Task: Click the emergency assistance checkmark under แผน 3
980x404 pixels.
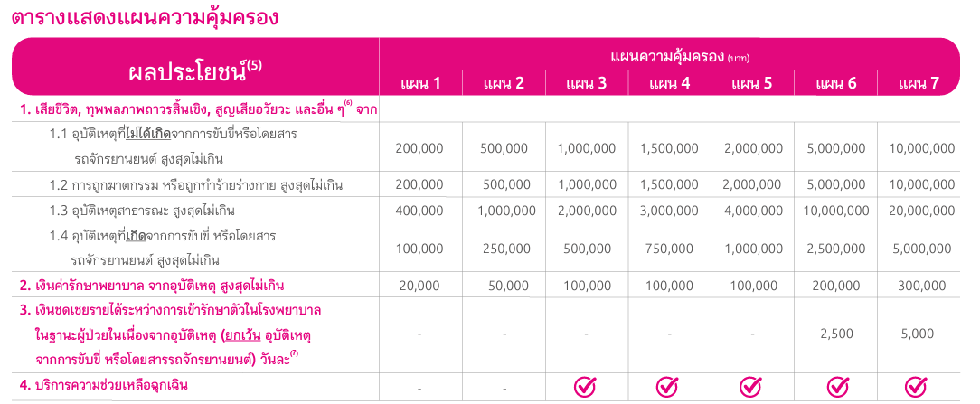Action: pos(585,387)
